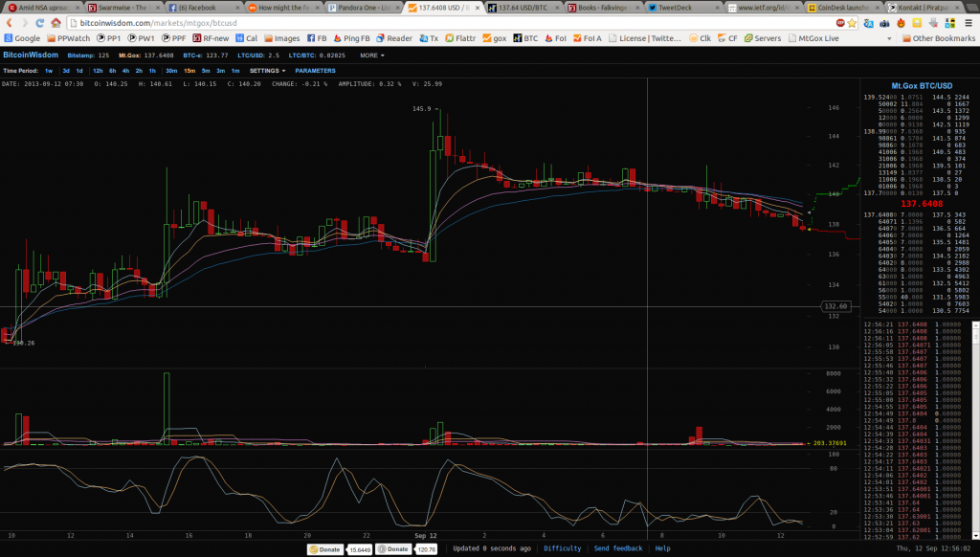Click the download arrow extension icon
980x557 pixels.
(x=933, y=23)
